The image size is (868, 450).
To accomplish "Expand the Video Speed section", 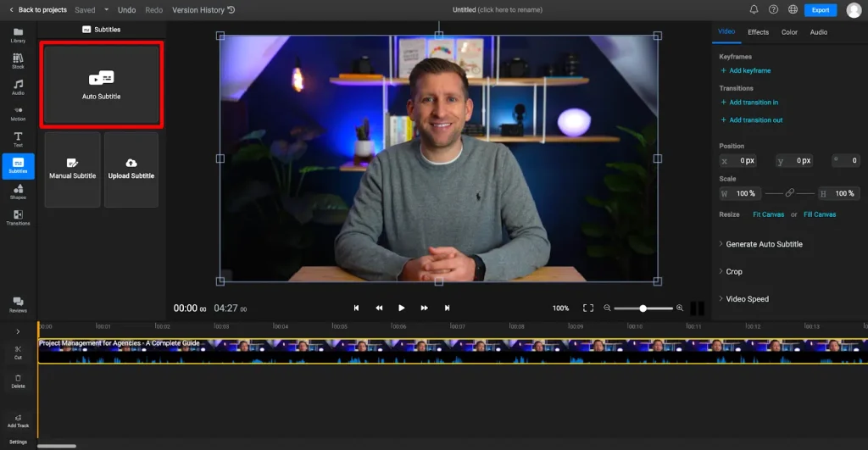I will click(747, 299).
